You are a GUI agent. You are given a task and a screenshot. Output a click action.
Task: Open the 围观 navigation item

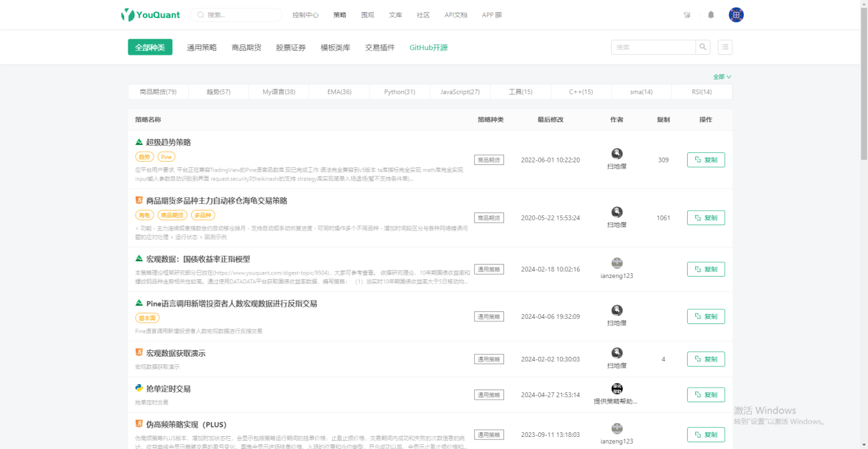click(x=367, y=15)
